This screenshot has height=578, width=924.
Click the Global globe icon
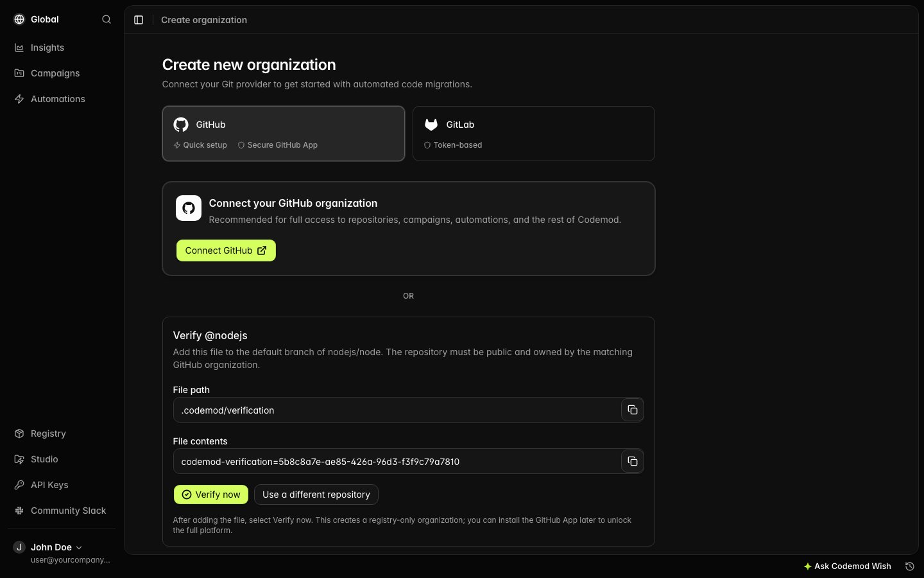tap(19, 19)
